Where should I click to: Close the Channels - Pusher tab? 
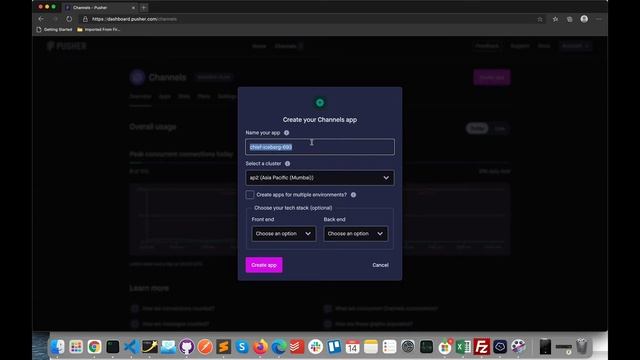pos(133,8)
